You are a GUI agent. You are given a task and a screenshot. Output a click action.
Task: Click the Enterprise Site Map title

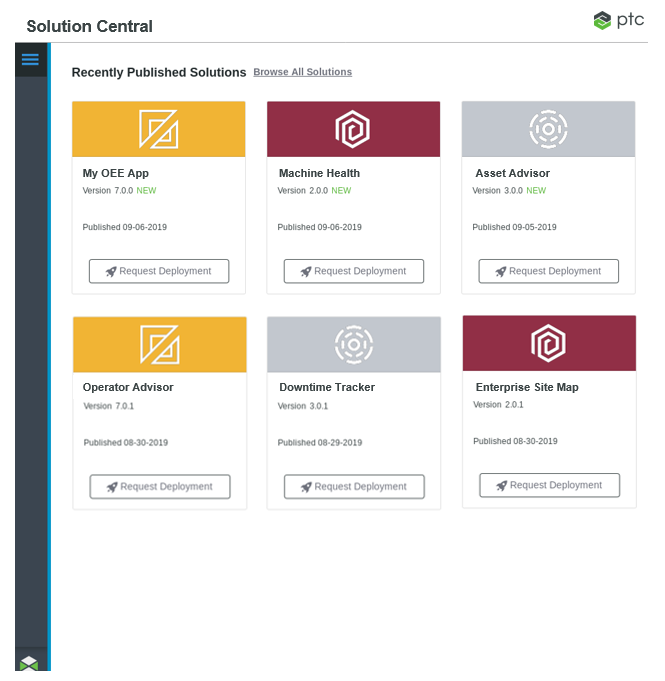coord(527,387)
